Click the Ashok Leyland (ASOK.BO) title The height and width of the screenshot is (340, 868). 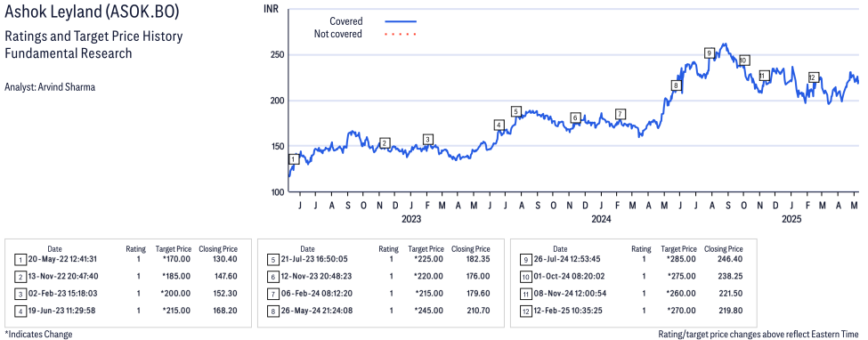tap(92, 12)
